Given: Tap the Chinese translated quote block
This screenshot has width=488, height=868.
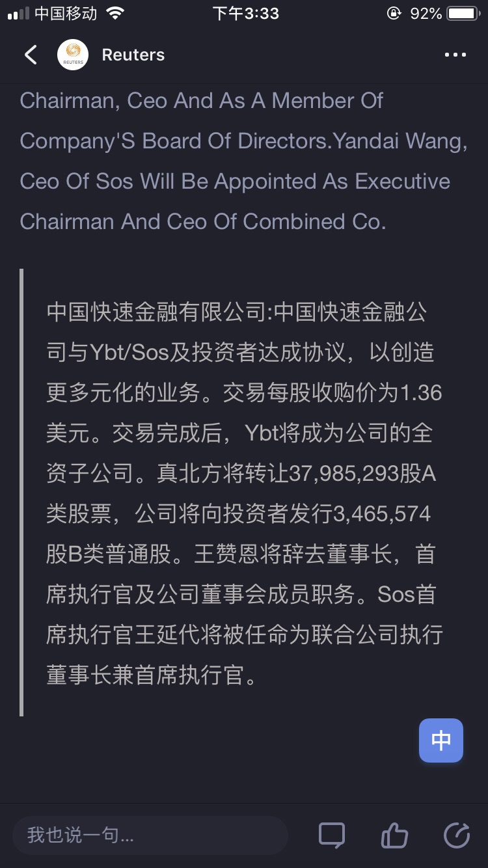Looking at the screenshot, I should tap(245, 493).
